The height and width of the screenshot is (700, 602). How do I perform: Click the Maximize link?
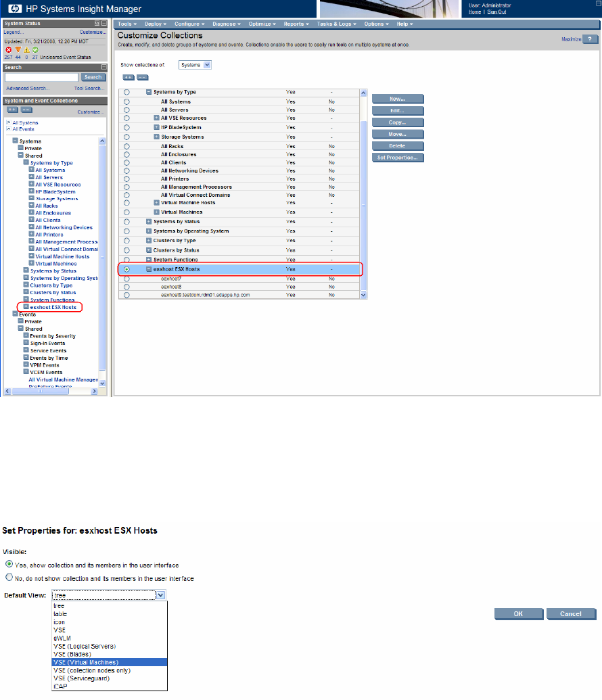coord(571,39)
